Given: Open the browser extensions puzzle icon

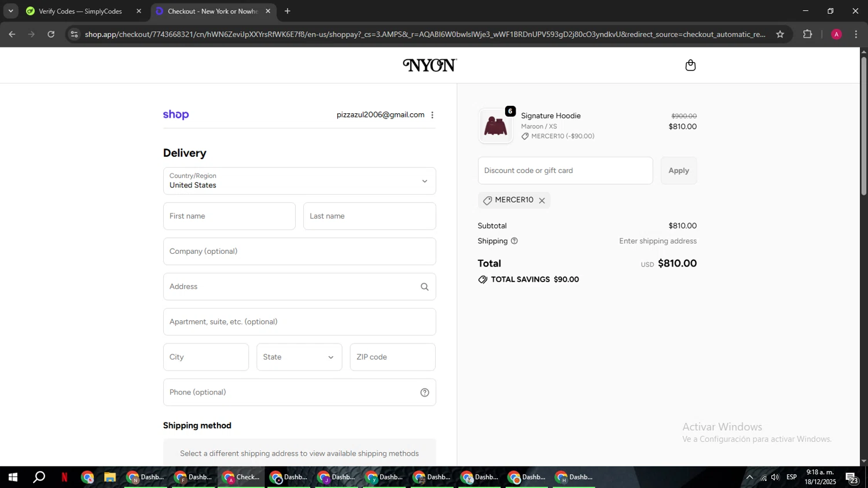Looking at the screenshot, I should pos(808,34).
